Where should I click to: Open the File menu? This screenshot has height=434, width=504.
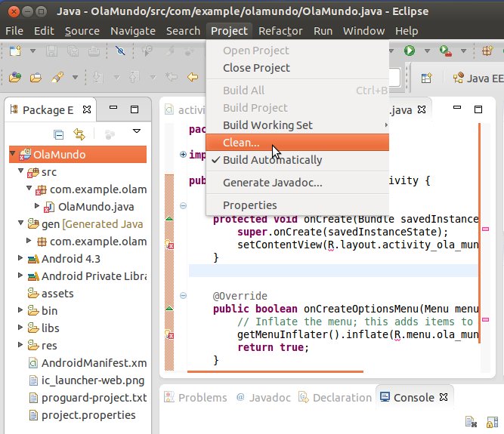[x=14, y=31]
